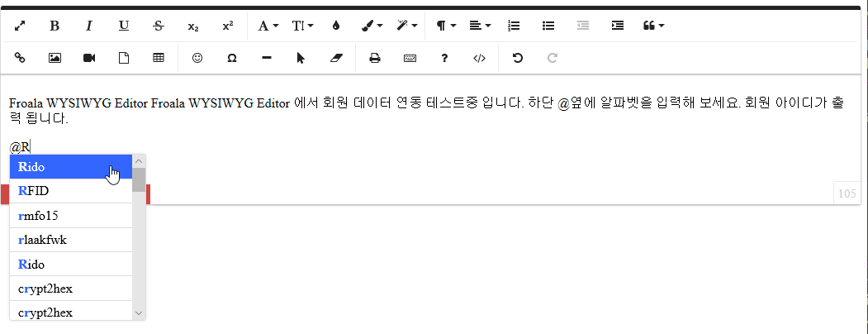Select rmfo15 from the mention list
Screen dimensions: 868x334
71,216
